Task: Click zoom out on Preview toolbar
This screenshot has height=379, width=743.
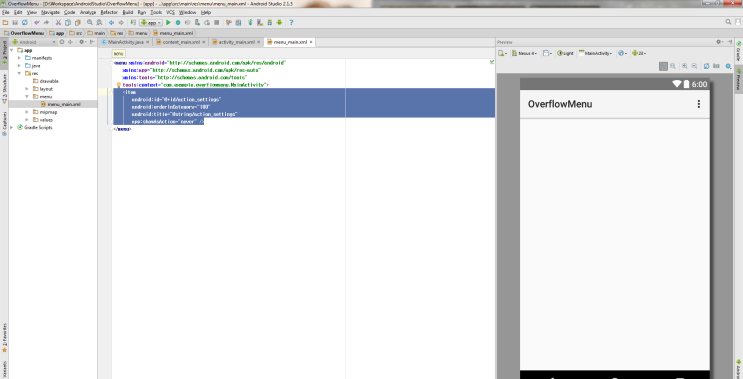Action: [x=694, y=66]
